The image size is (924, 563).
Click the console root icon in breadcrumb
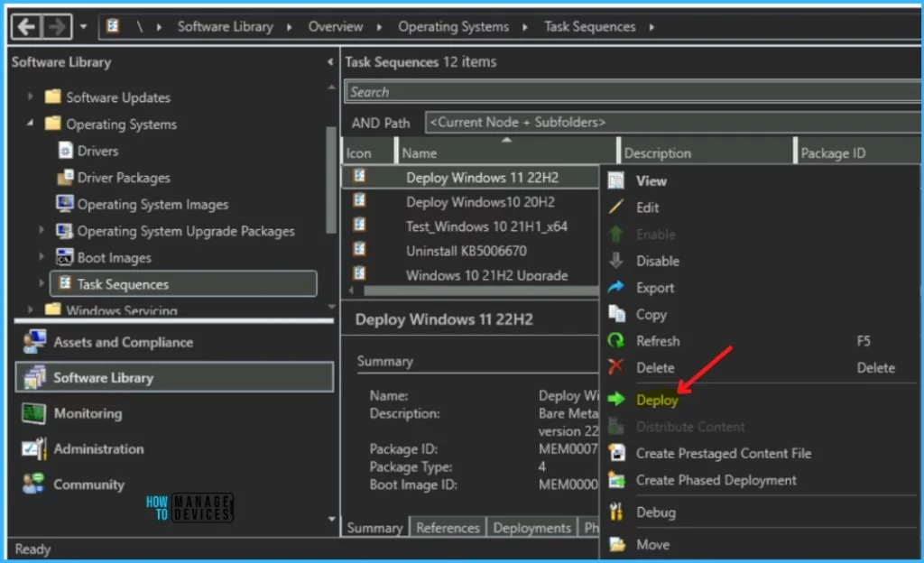[x=113, y=26]
